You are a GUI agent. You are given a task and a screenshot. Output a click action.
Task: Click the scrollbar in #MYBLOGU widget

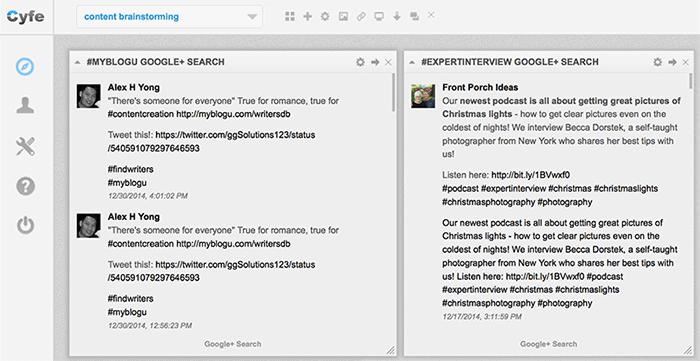tap(393, 92)
